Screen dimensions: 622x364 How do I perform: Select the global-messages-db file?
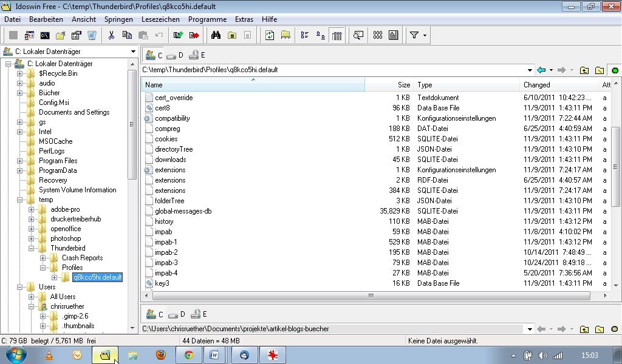point(183,211)
